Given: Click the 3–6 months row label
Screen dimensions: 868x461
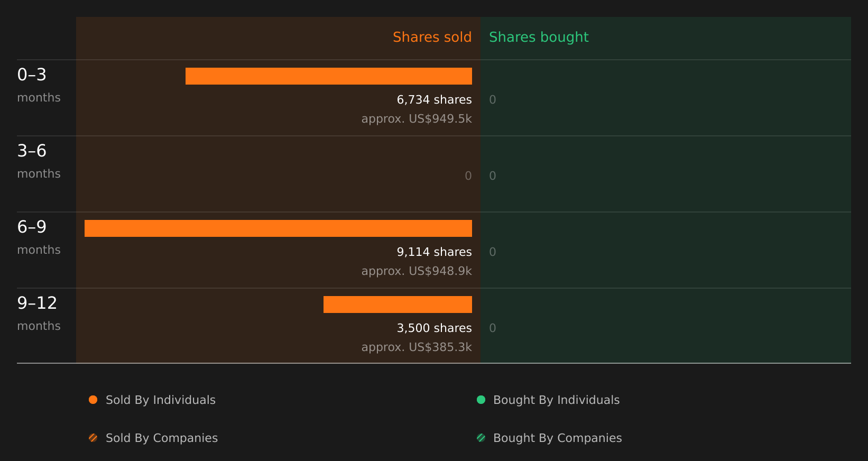Looking at the screenshot, I should tap(39, 161).
